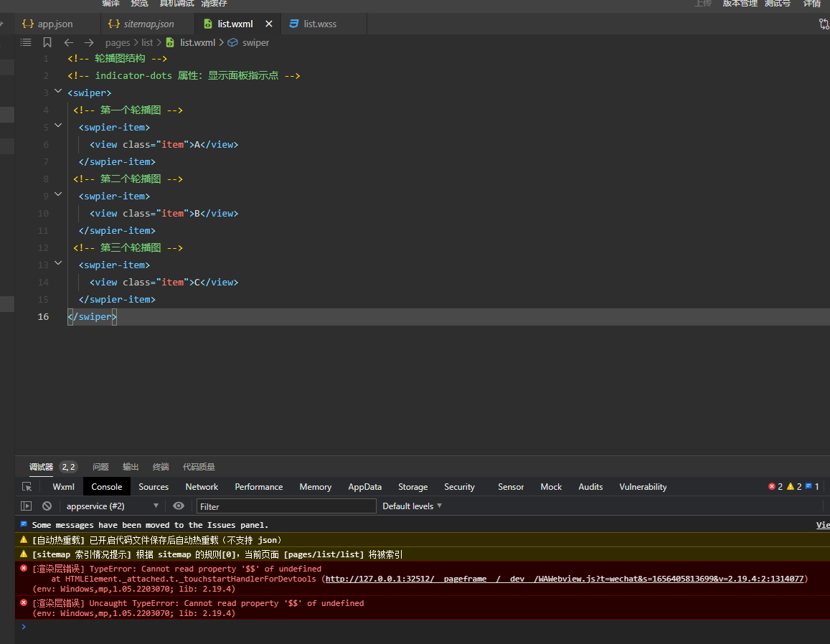Viewport: 830px width, 644px height.
Task: Select the 输出 panel tab
Action: 131,467
